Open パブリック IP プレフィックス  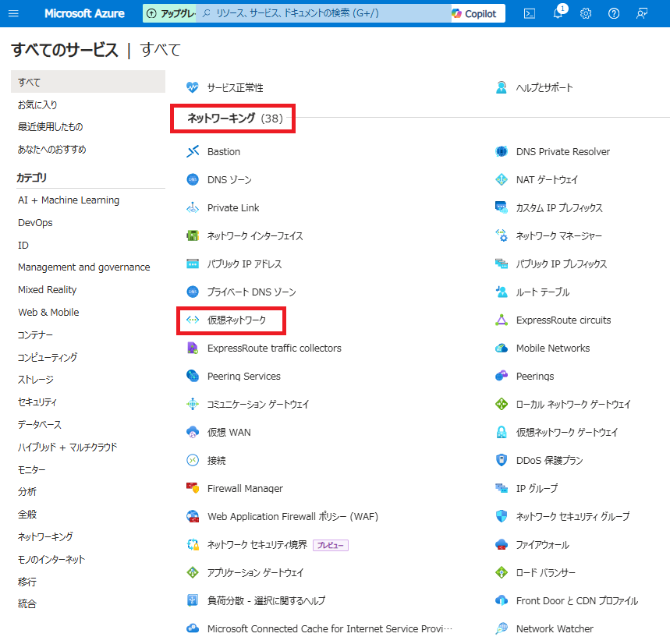coord(561,264)
